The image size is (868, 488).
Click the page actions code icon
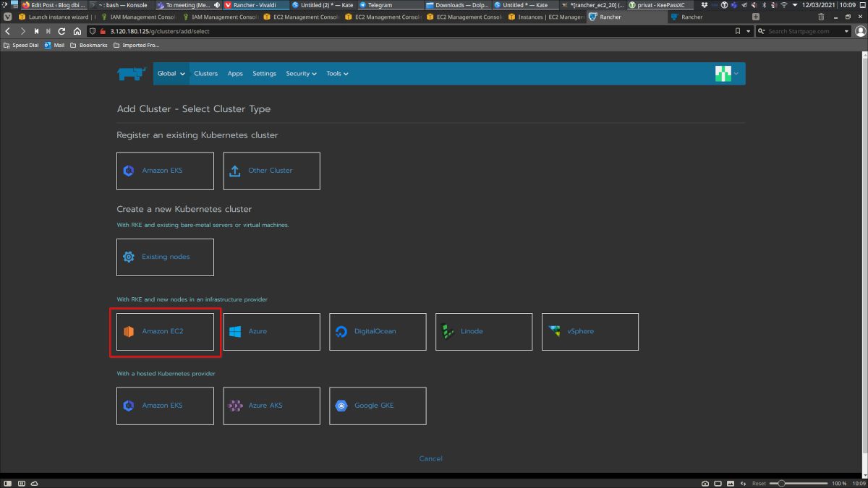coord(742,483)
